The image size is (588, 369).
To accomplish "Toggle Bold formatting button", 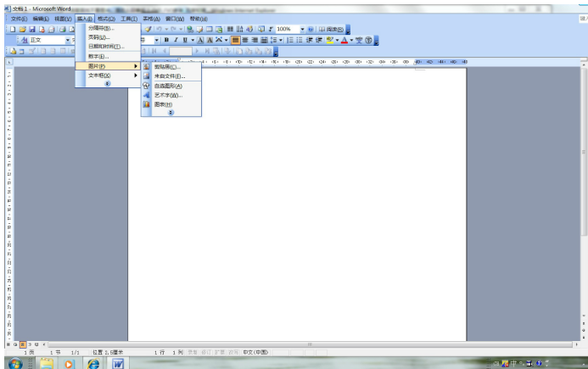I will pyautogui.click(x=166, y=40).
